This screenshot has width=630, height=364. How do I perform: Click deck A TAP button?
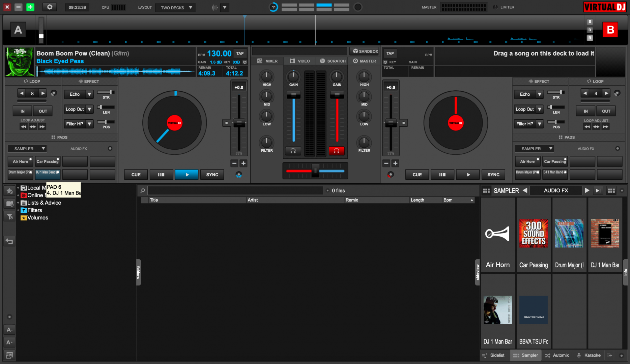point(240,53)
